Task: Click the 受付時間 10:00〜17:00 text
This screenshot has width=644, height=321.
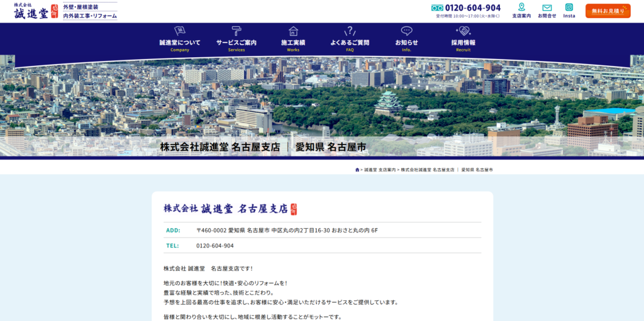Action: [467, 16]
